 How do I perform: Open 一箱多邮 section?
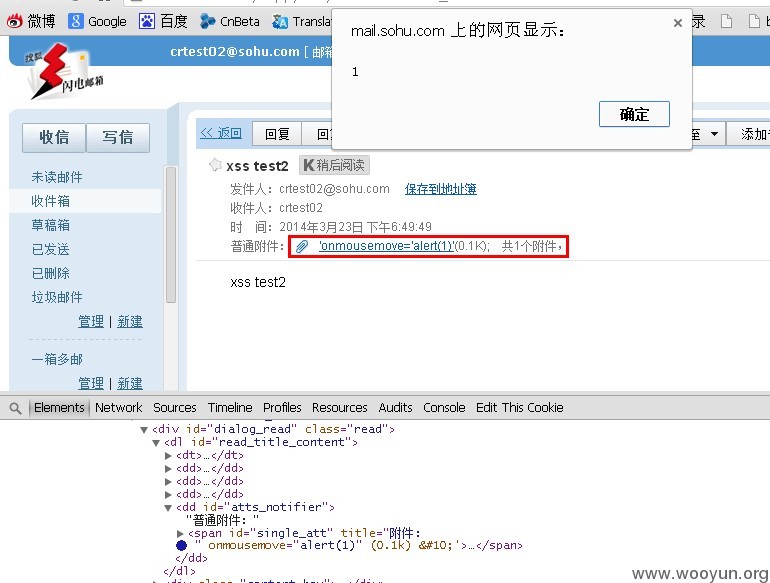[57, 359]
